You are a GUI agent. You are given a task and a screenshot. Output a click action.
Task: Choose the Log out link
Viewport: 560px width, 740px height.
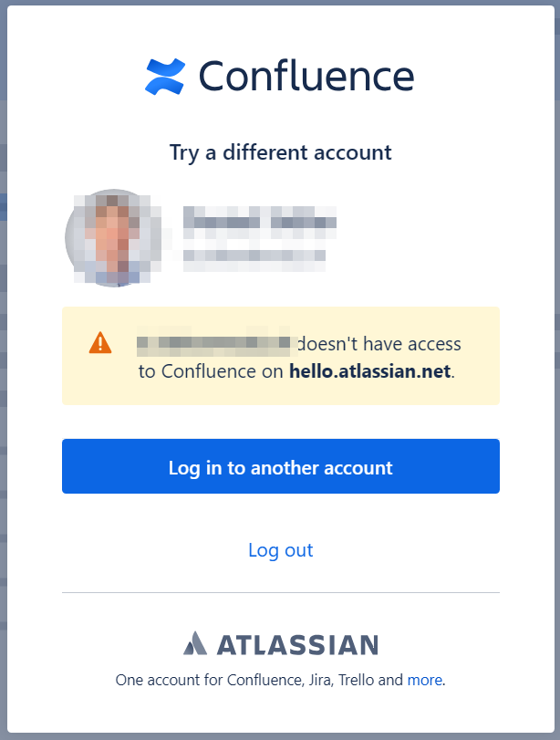(x=281, y=550)
